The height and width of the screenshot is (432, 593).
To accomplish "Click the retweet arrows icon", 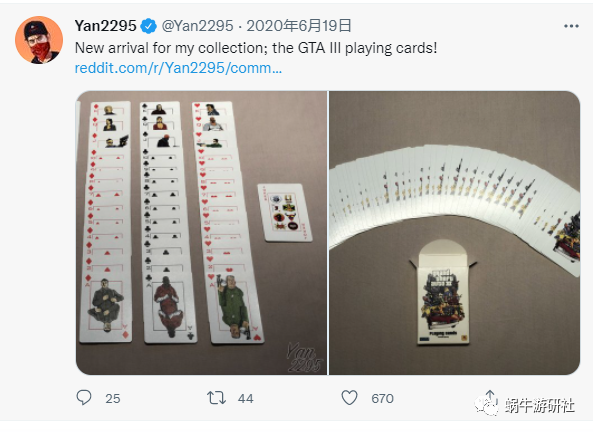I will point(216,398).
